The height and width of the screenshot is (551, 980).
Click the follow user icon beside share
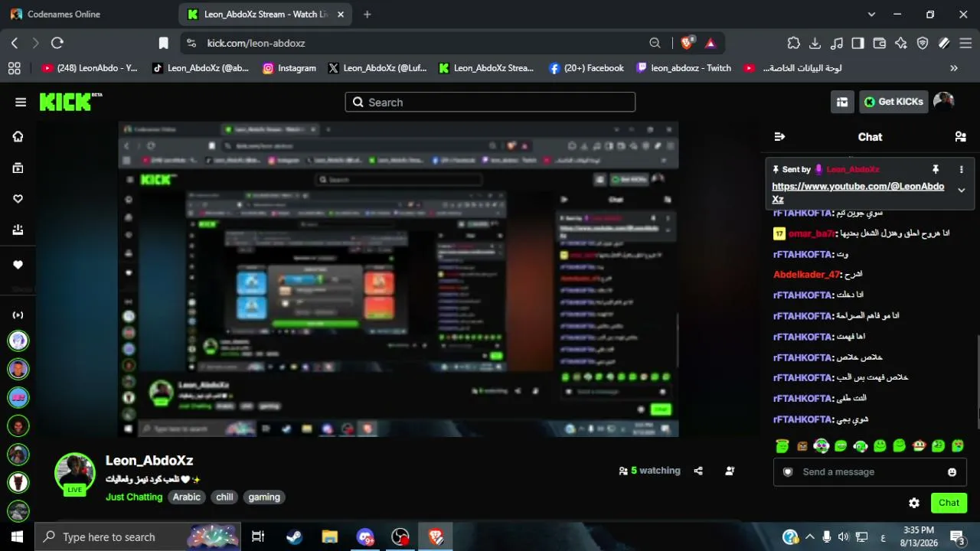pos(730,471)
